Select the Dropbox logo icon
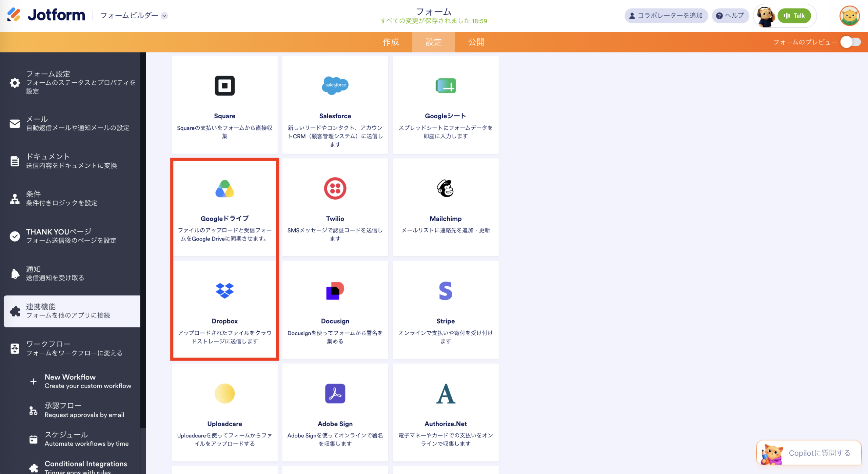 tap(224, 291)
